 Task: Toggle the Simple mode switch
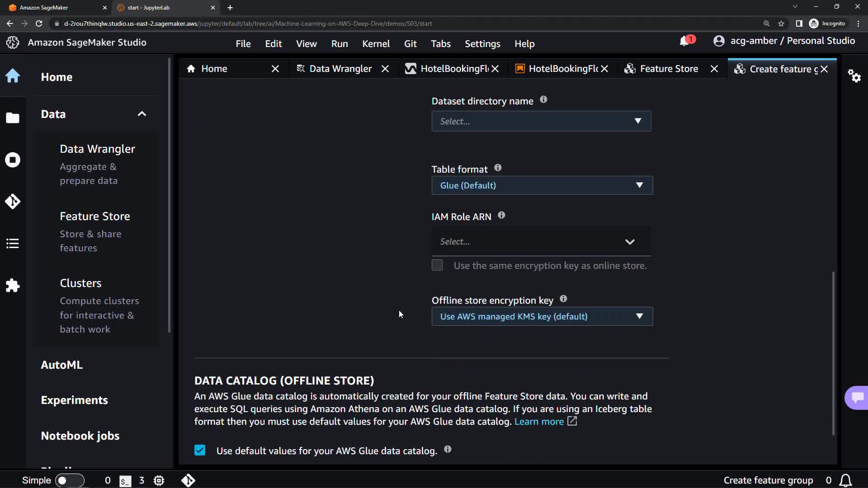point(69,480)
